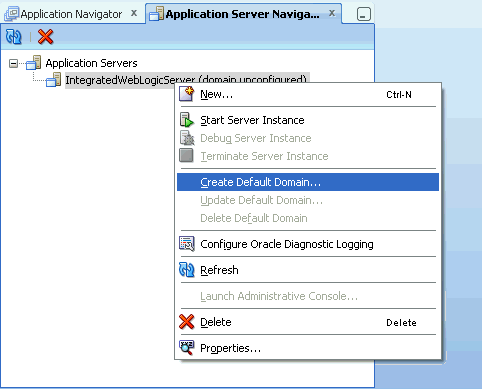Select the Application Server Navigator tab
482x389 pixels.
[242, 14]
